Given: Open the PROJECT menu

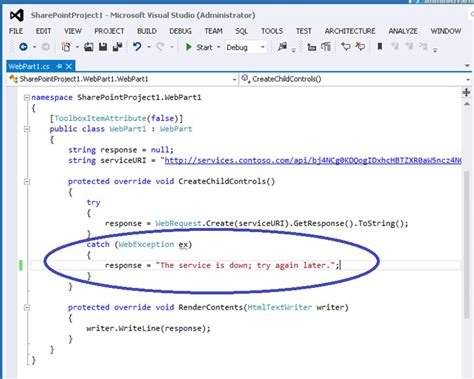Looking at the screenshot, I should click(x=109, y=31).
